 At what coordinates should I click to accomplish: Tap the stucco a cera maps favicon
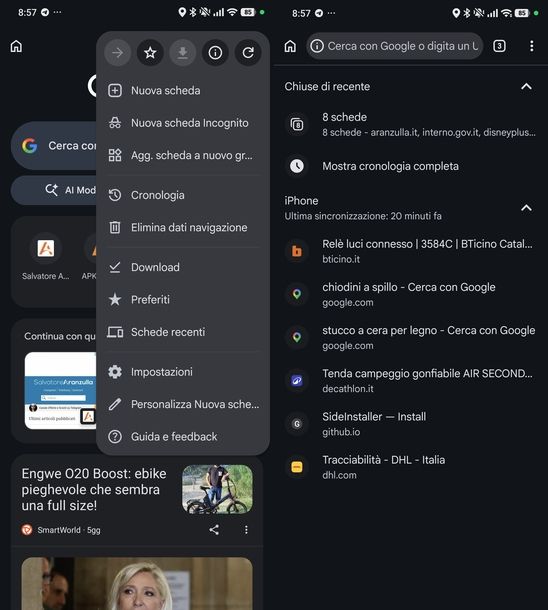pos(297,337)
